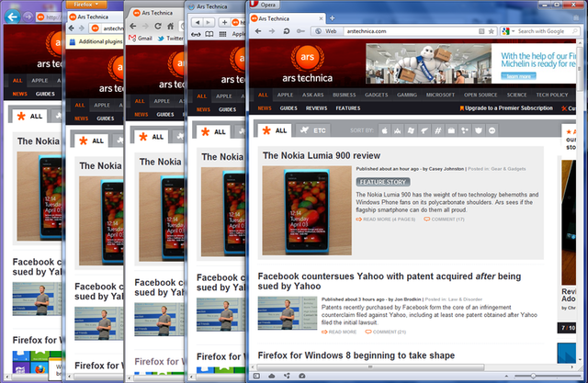This screenshot has width=588, height=383.
Task: Sort by hash symbol icon in Opera
Action: tap(437, 130)
